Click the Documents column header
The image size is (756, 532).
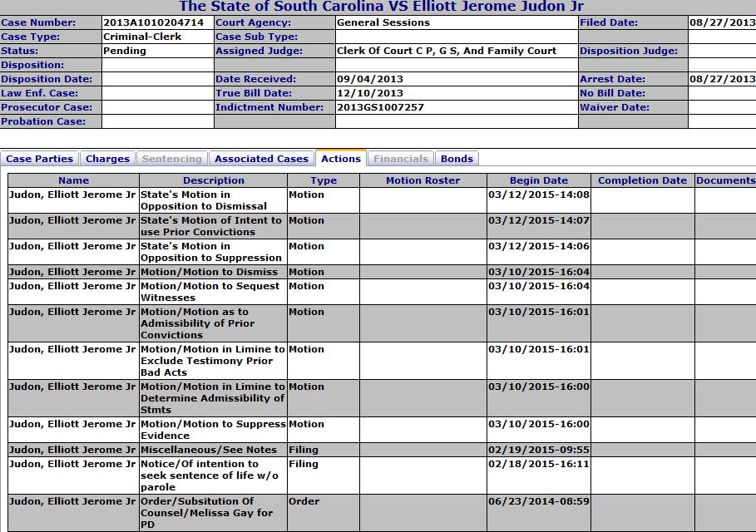point(725,180)
